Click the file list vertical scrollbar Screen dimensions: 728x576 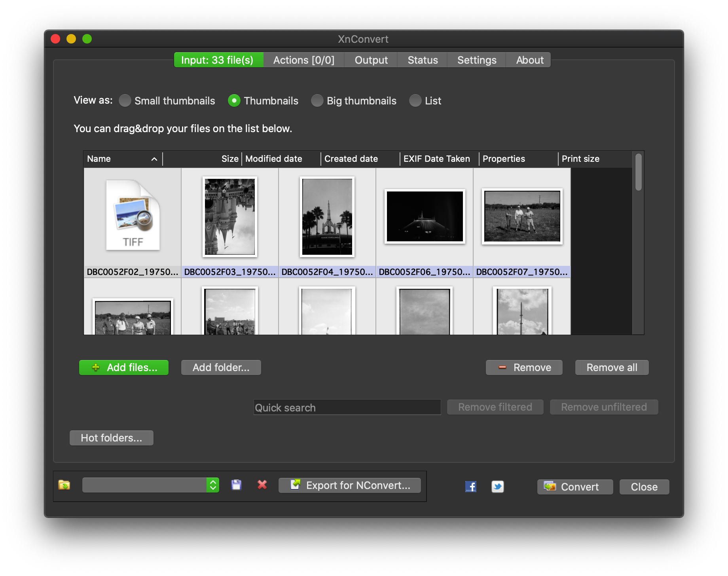pyautogui.click(x=638, y=172)
